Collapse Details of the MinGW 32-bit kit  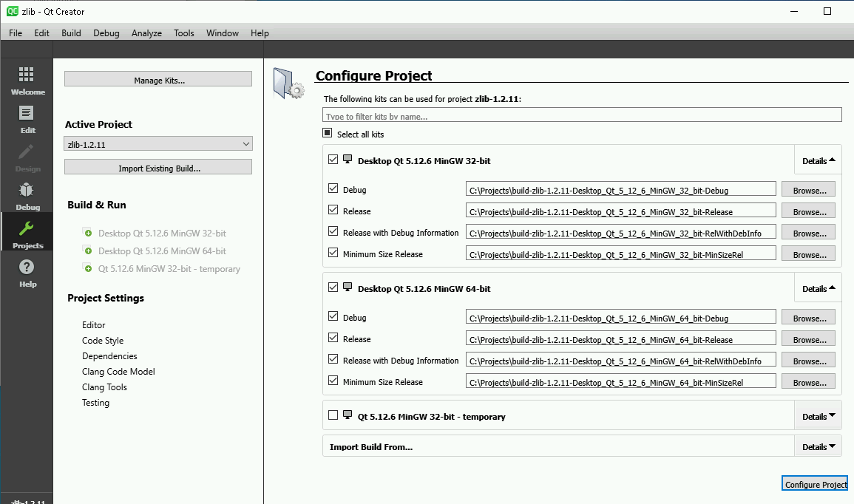coord(818,160)
